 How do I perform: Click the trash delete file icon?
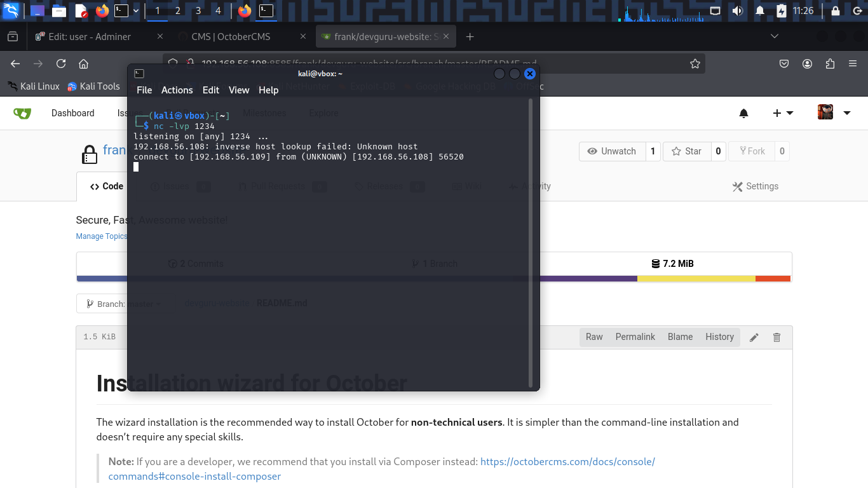click(x=776, y=337)
